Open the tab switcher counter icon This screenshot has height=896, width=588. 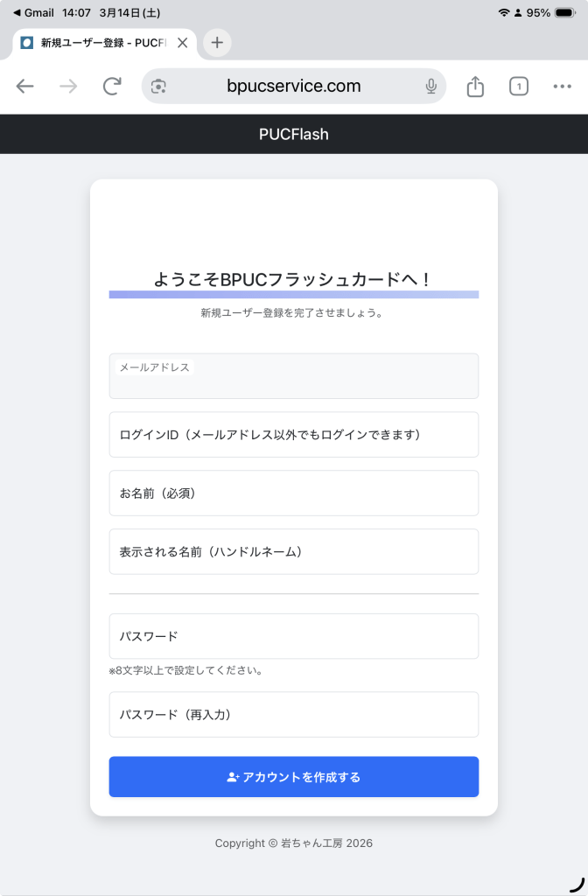[519, 86]
